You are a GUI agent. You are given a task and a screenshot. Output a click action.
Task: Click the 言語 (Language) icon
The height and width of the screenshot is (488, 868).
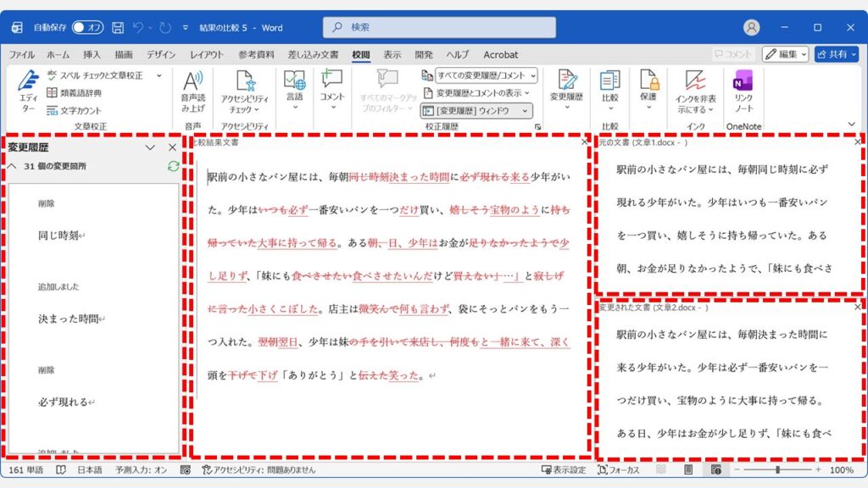tap(294, 91)
